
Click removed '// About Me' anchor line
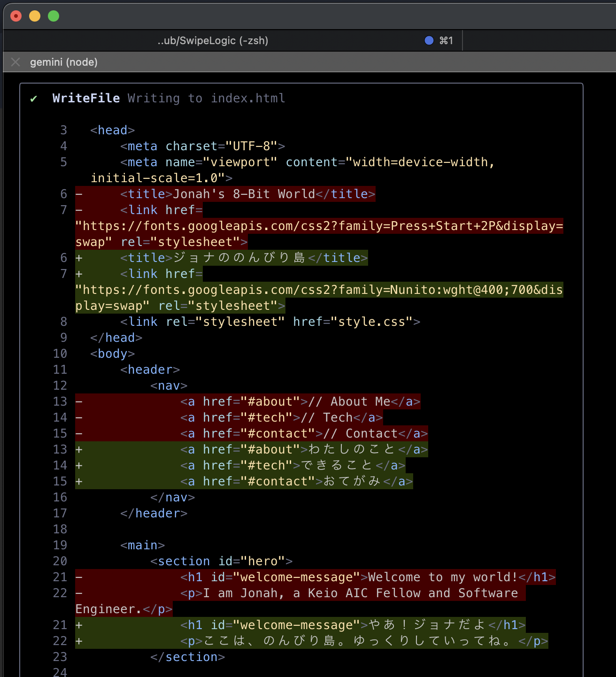click(300, 401)
